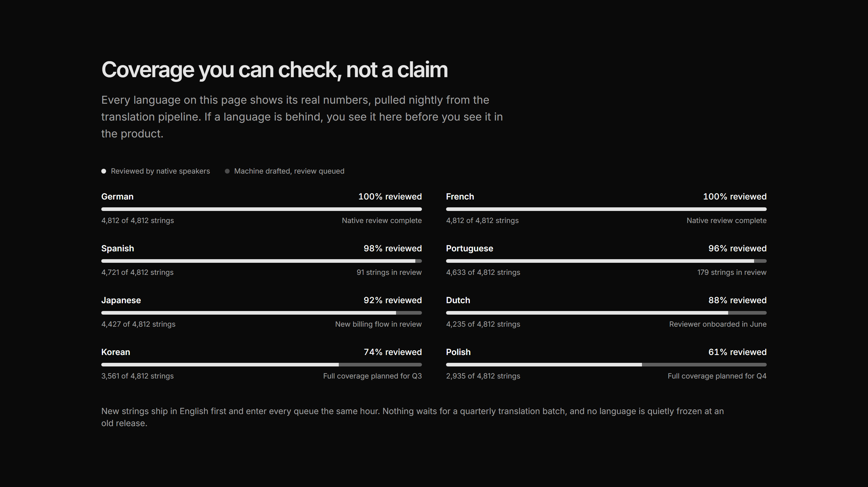The width and height of the screenshot is (868, 487).
Task: Click the Dutch progress bar
Action: 606,313
